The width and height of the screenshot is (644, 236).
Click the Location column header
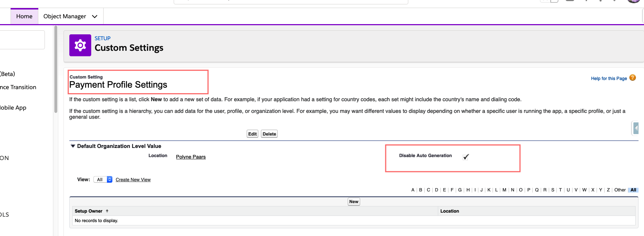pos(450,211)
